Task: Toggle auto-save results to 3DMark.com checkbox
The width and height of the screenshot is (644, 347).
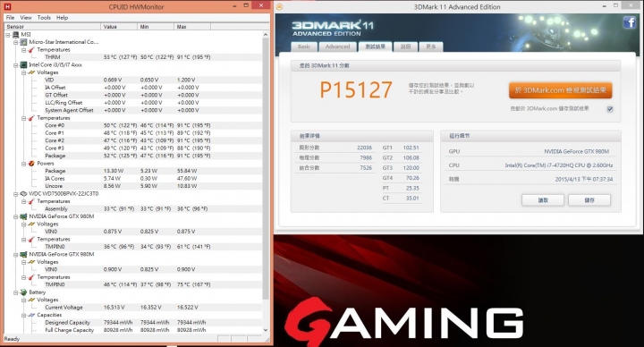Action: click(610, 109)
